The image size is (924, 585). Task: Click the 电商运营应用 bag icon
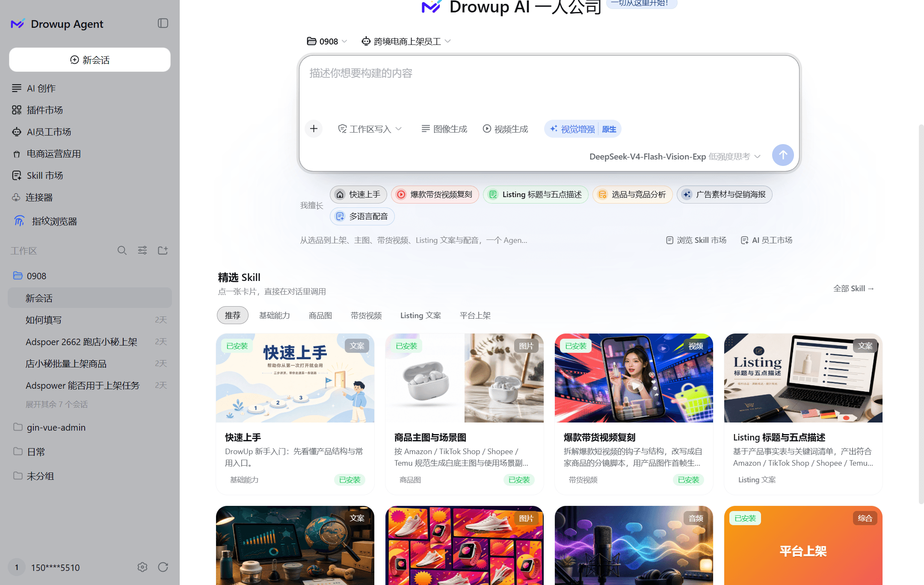(x=17, y=154)
